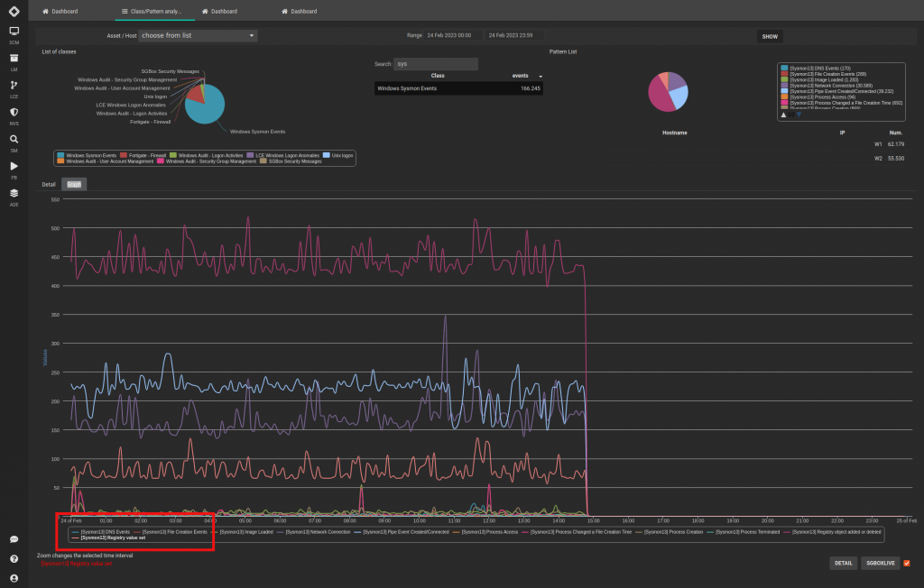The width and height of the screenshot is (924, 588).
Task: Toggle Network Connection graph series
Action: point(313,532)
